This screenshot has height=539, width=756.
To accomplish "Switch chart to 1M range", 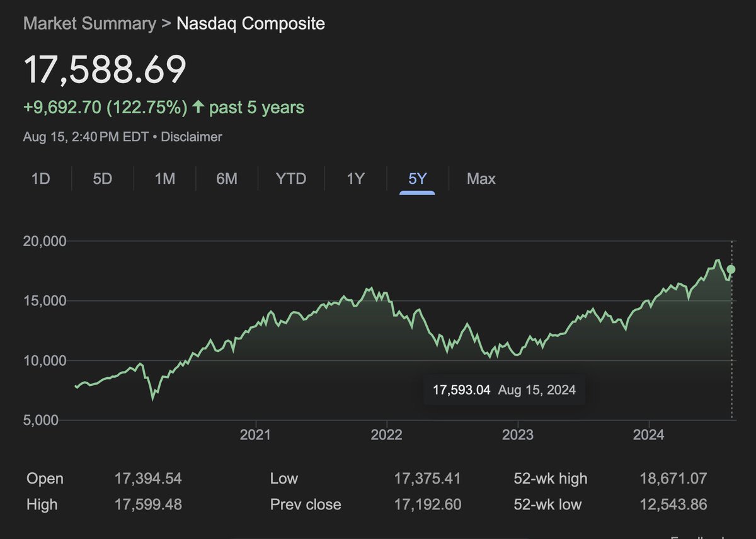I will coord(164,179).
